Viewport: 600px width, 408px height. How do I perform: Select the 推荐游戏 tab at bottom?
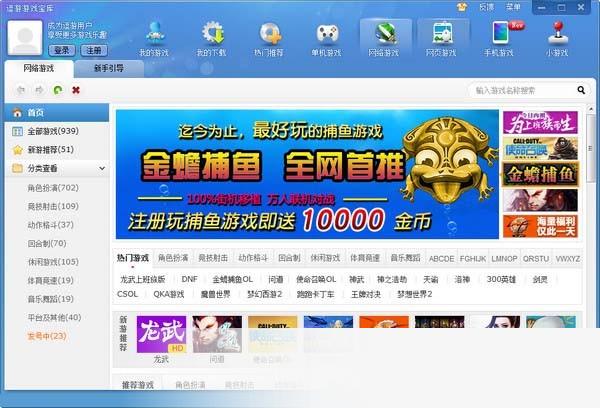137,385
